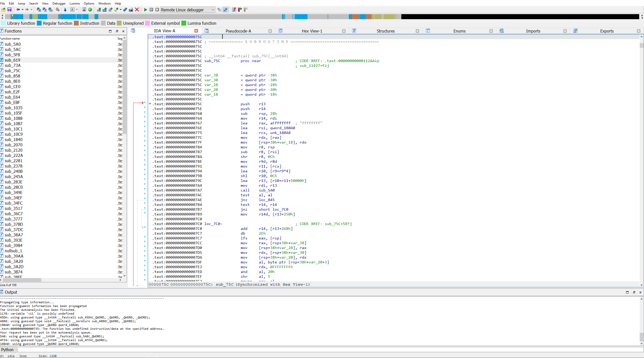Open the Remote Linux debugger dropdown
The image size is (644, 358).
pyautogui.click(x=213, y=10)
